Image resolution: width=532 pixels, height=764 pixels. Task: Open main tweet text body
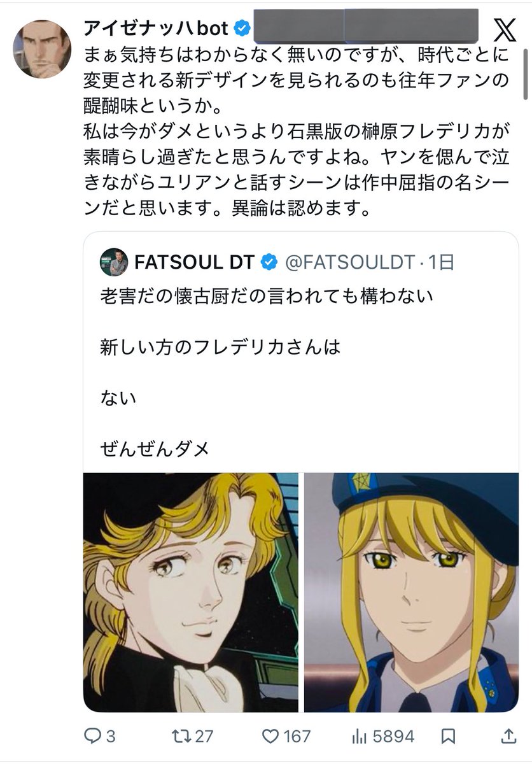297,132
